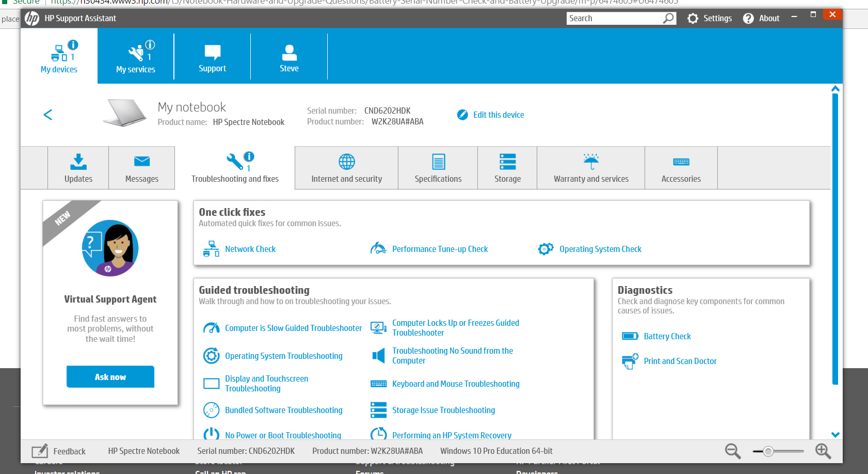Click the Operating System Check gear icon
The width and height of the screenshot is (868, 474).
click(x=545, y=249)
